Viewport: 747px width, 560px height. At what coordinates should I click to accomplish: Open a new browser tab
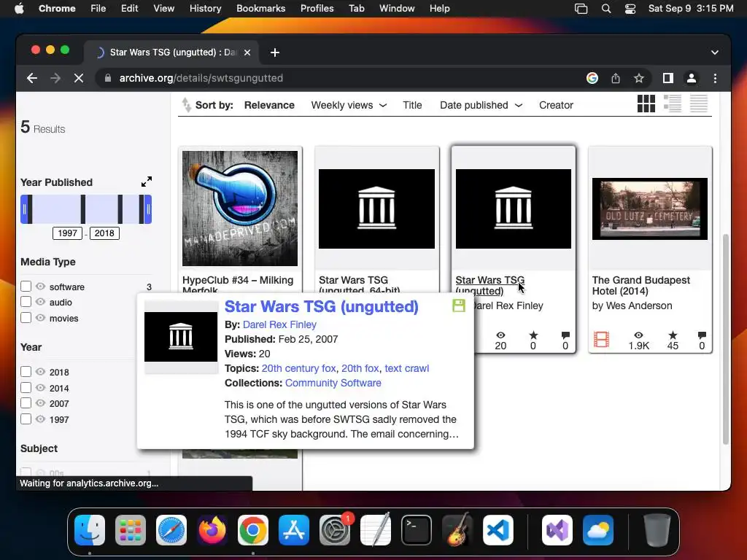(275, 52)
